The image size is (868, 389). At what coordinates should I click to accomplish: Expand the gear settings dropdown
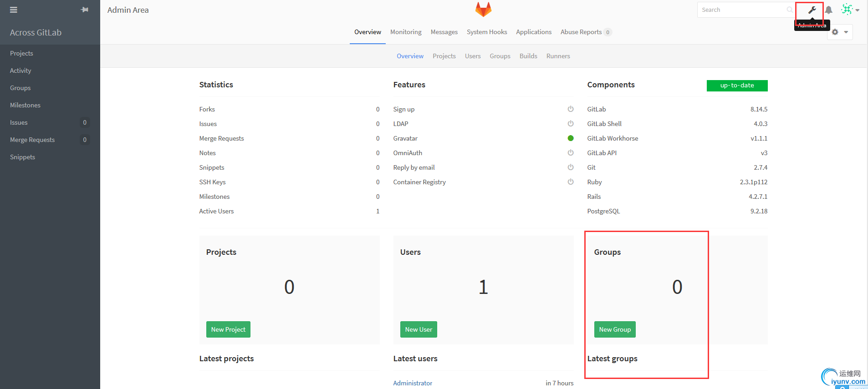tap(840, 32)
